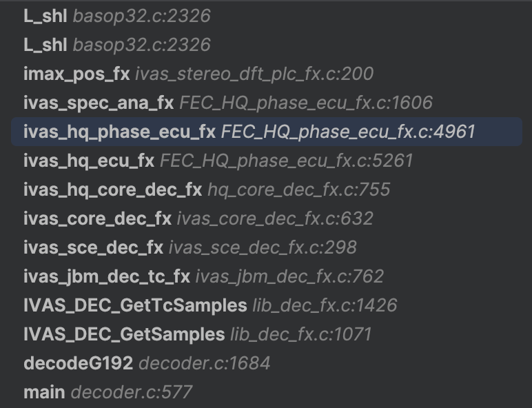Go to the ivas_core_dec_fx frame
This screenshot has width=532, height=408.
(x=97, y=218)
